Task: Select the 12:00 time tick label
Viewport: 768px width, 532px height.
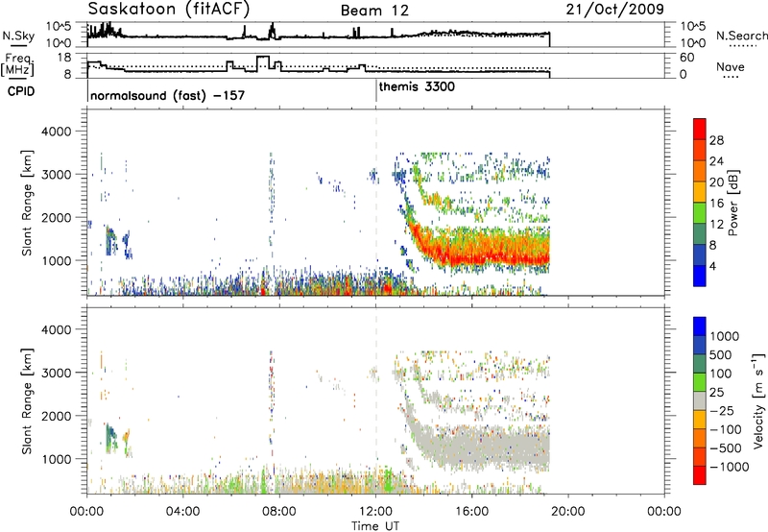Action: pos(375,512)
